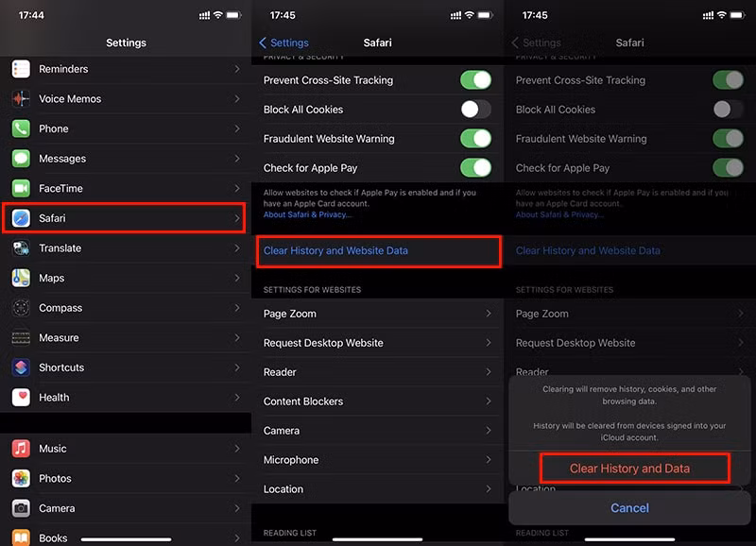Open the Location row chevron in middle screen
The height and width of the screenshot is (546, 756).
[489, 489]
